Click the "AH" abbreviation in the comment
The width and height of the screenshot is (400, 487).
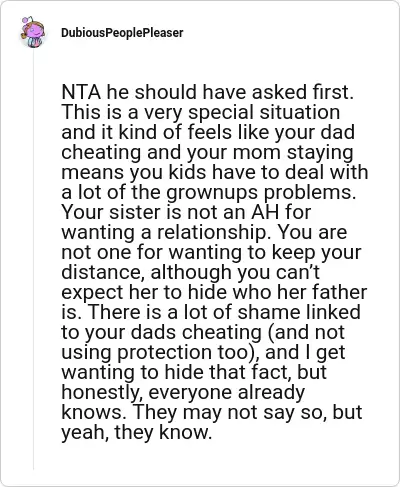click(x=265, y=212)
